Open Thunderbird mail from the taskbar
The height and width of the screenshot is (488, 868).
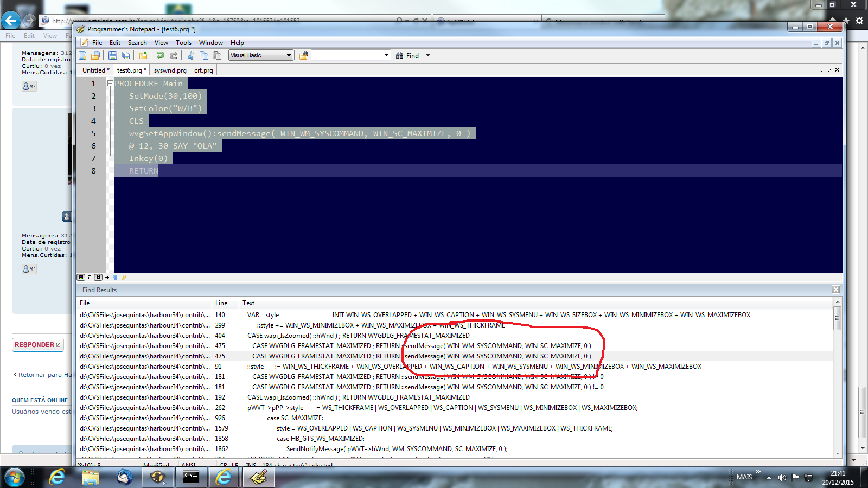(x=124, y=477)
